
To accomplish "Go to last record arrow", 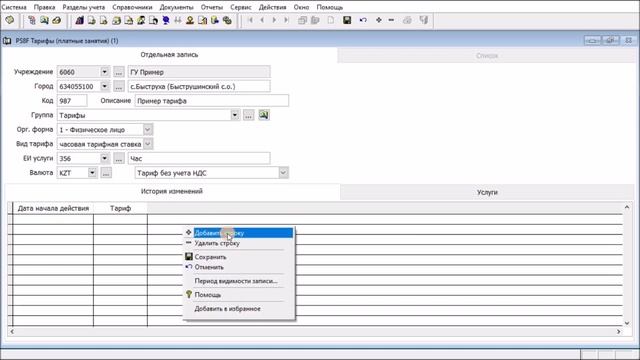I will 287,20.
